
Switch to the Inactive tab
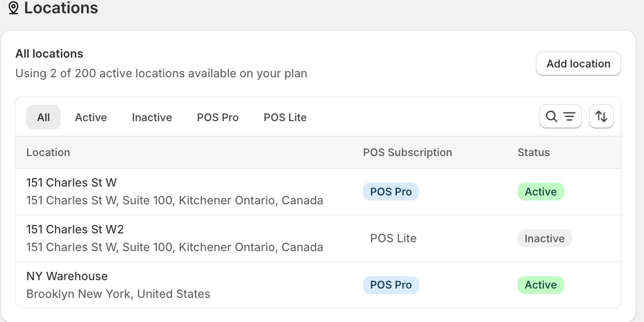[152, 118]
